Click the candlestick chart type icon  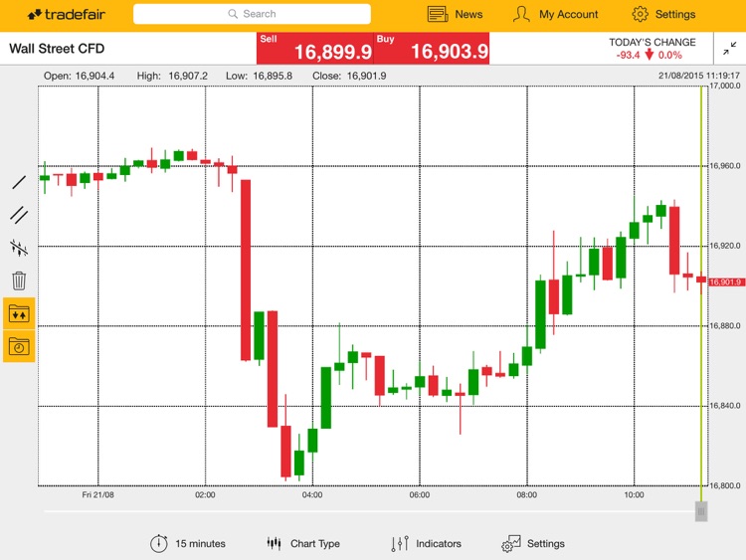coord(274,543)
